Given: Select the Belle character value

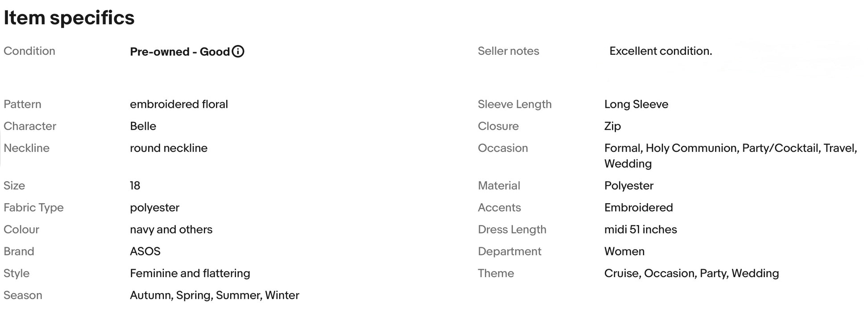Looking at the screenshot, I should (x=143, y=126).
